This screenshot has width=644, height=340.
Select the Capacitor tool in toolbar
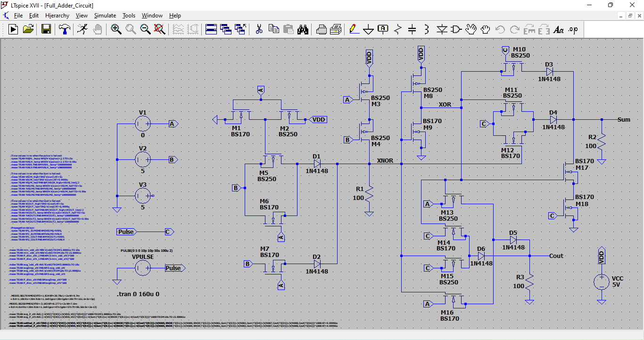point(412,29)
